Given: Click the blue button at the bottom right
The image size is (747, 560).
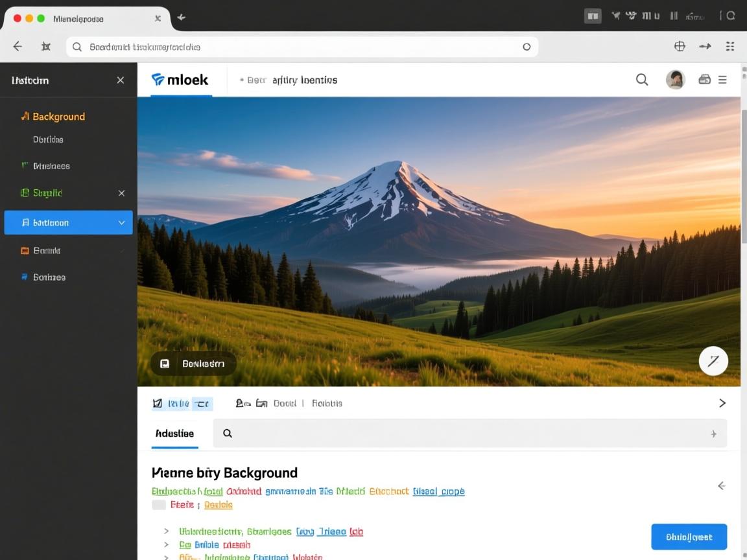Looking at the screenshot, I should (689, 537).
